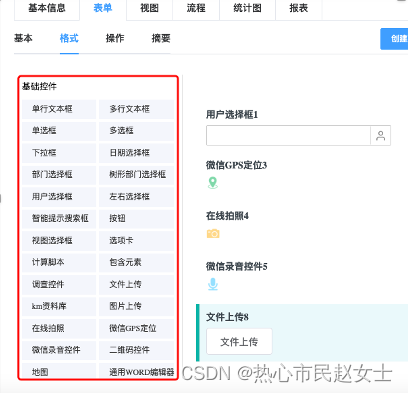Add the 树形部门选择框 control
408x393 pixels.
pos(136,174)
